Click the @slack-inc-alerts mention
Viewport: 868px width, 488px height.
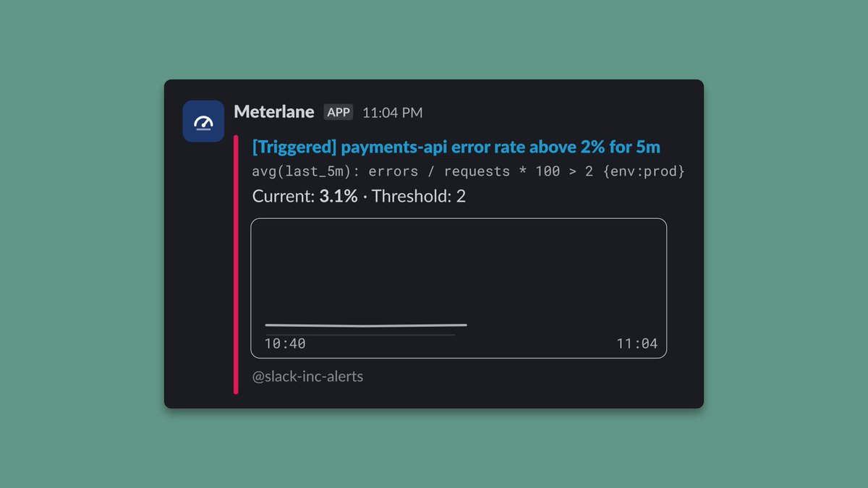pos(307,377)
